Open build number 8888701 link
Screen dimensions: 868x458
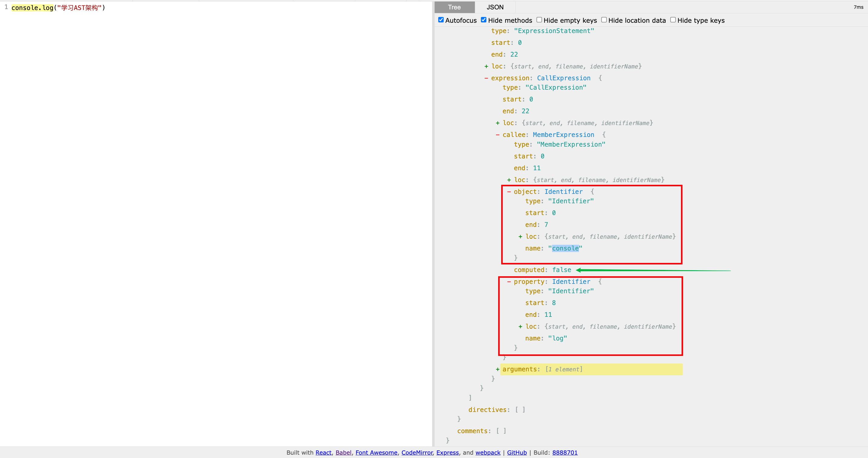(x=565, y=453)
